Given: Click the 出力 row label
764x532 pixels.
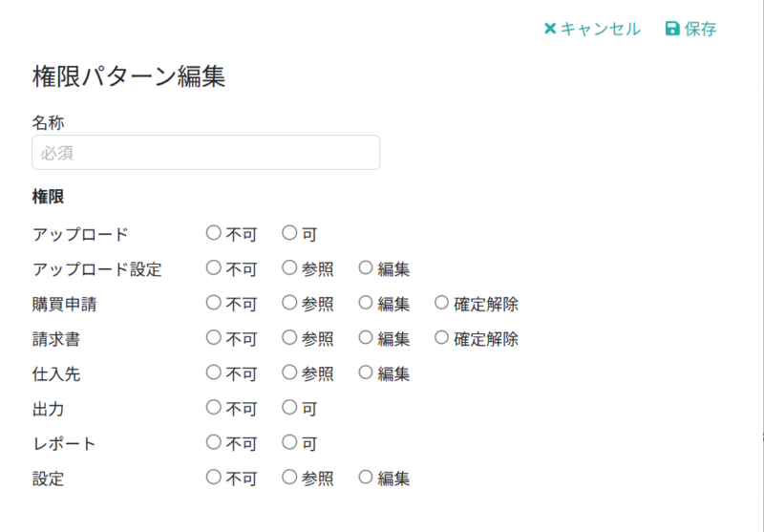Looking at the screenshot, I should pyautogui.click(x=49, y=409).
